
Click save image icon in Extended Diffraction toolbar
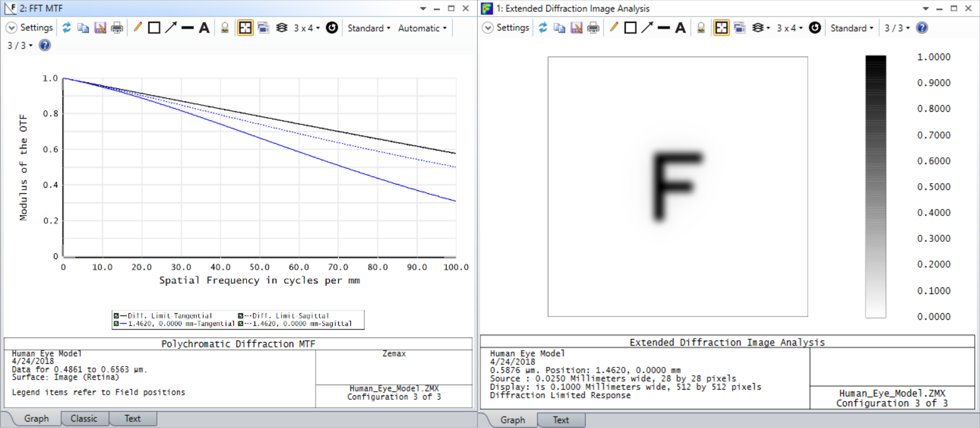(x=576, y=28)
